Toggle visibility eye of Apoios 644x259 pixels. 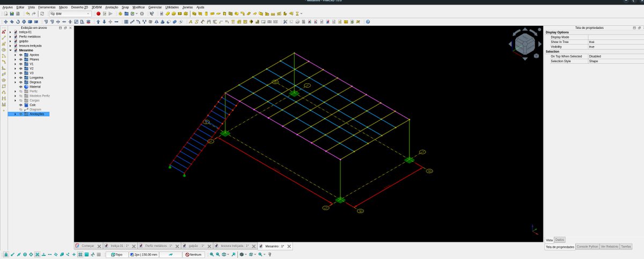pos(21,55)
